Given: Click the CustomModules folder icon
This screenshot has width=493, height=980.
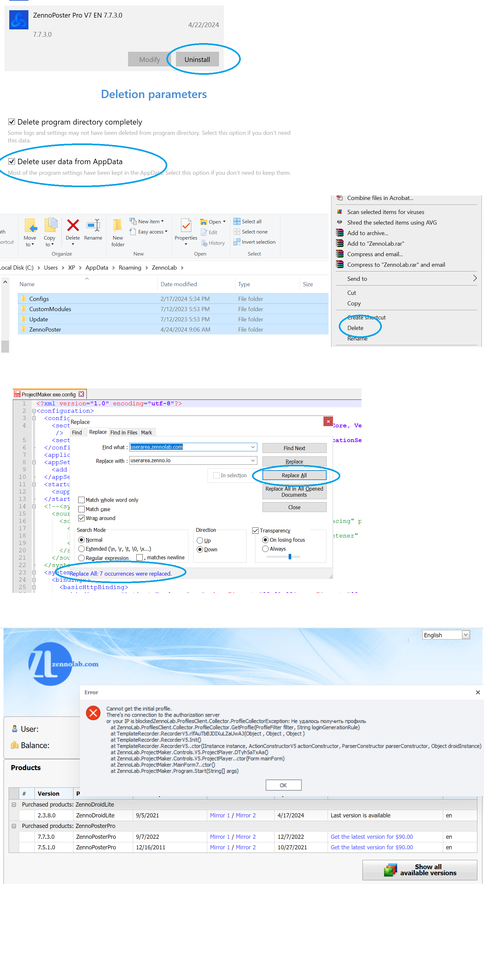Looking at the screenshot, I should tap(24, 309).
